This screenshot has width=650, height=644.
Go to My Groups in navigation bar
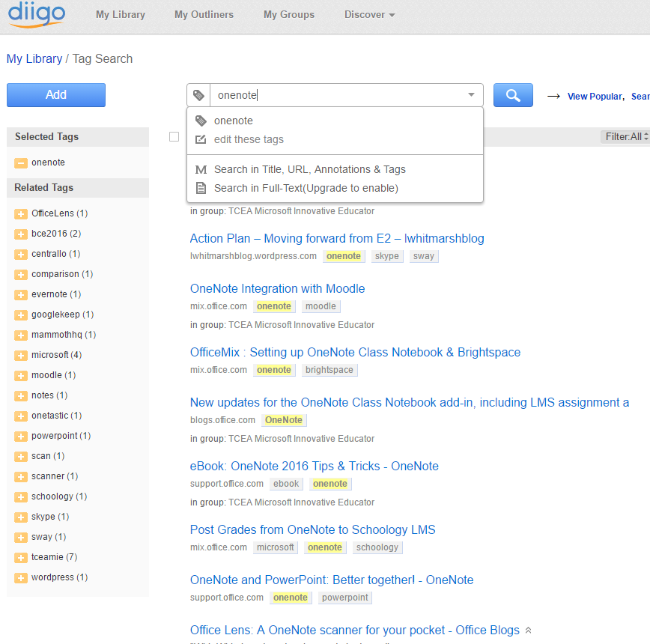click(289, 15)
